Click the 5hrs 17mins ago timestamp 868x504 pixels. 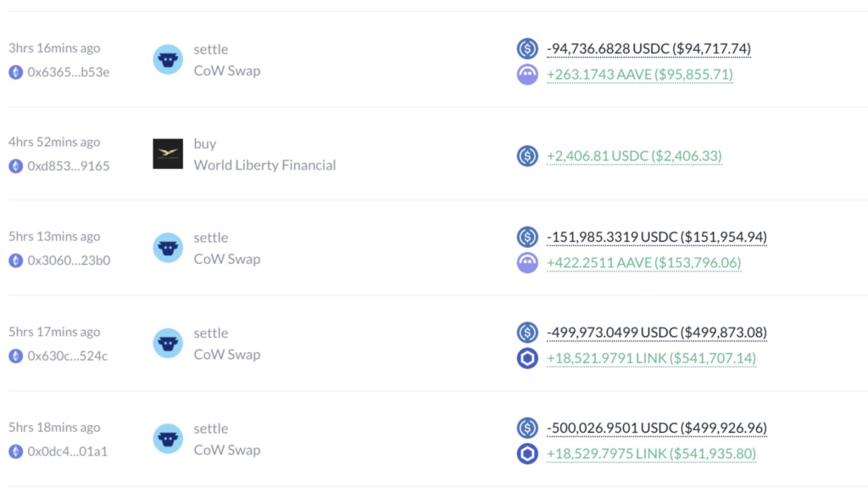(54, 333)
